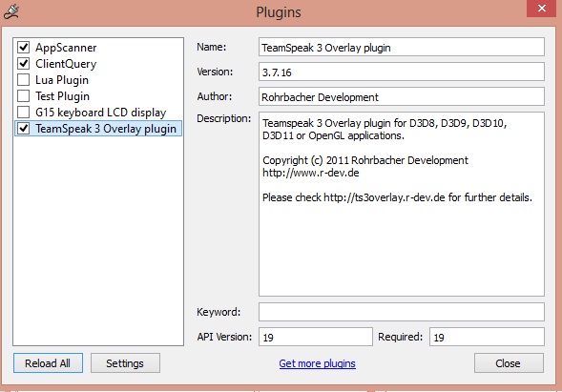The height and width of the screenshot is (392, 562).
Task: Disable the ClientQuery plugin checkbox
Action: 23,63
